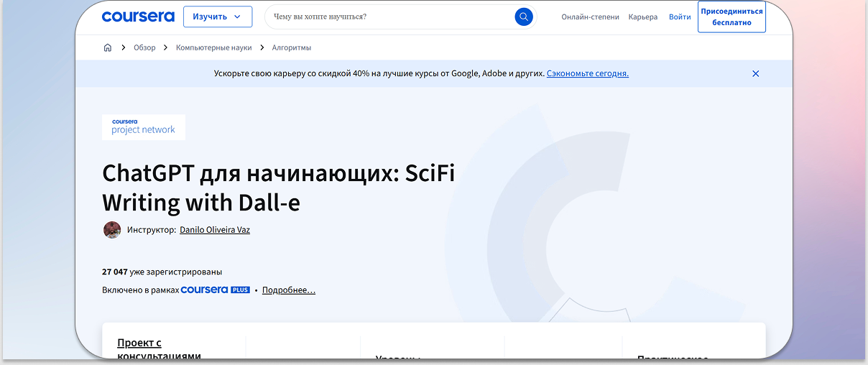The height and width of the screenshot is (365, 868).
Task: Click the Проект с консультациями link
Action: point(159,349)
